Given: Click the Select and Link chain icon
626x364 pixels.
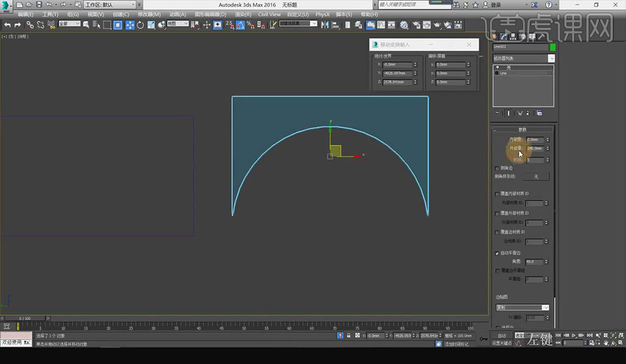Looking at the screenshot, I should [x=30, y=25].
